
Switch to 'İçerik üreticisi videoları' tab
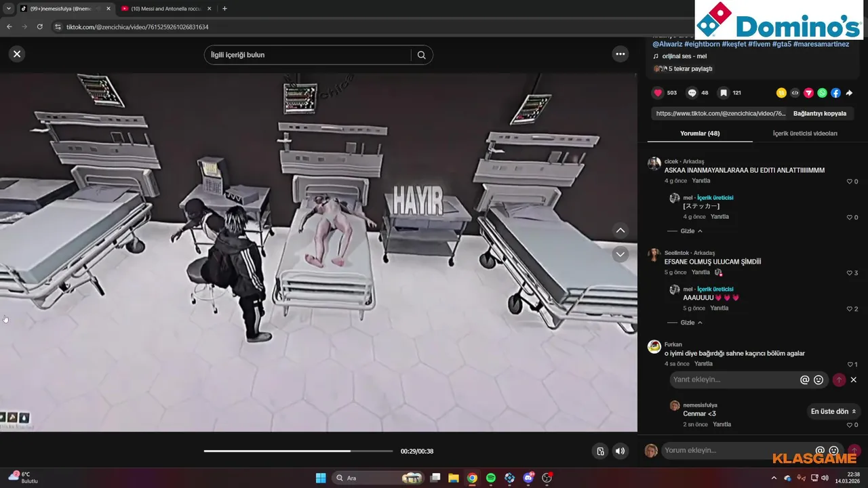[x=805, y=134]
